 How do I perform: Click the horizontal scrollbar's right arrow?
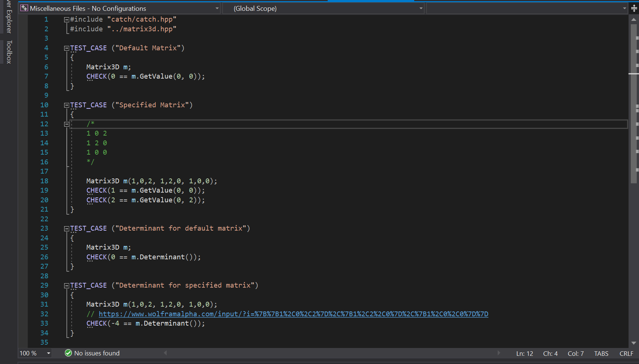coord(498,353)
